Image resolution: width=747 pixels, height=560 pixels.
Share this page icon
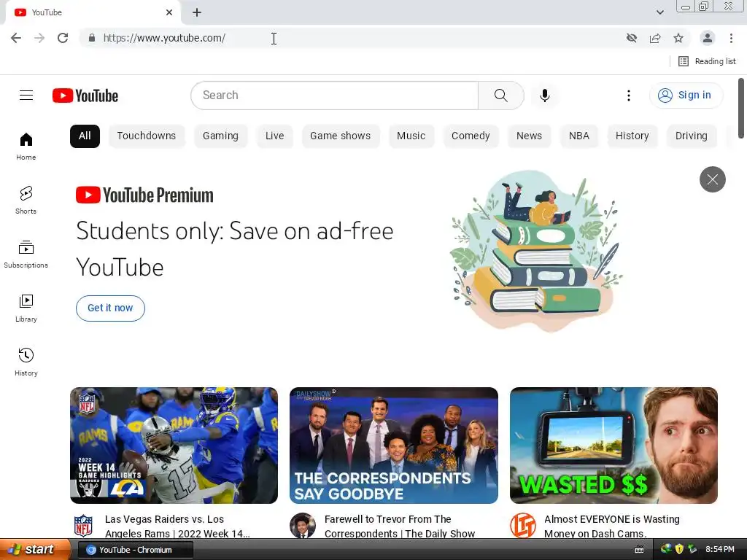coord(655,38)
